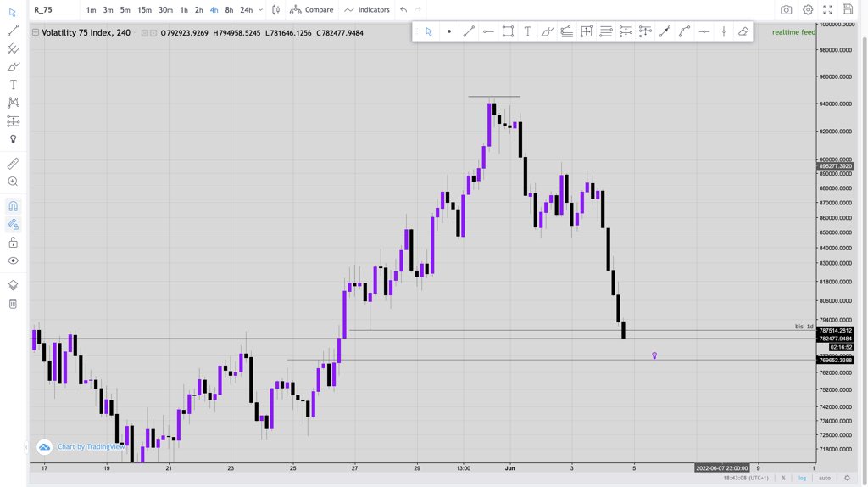
Task: Click the purple light bulb idea marker on chart
Action: tap(654, 355)
